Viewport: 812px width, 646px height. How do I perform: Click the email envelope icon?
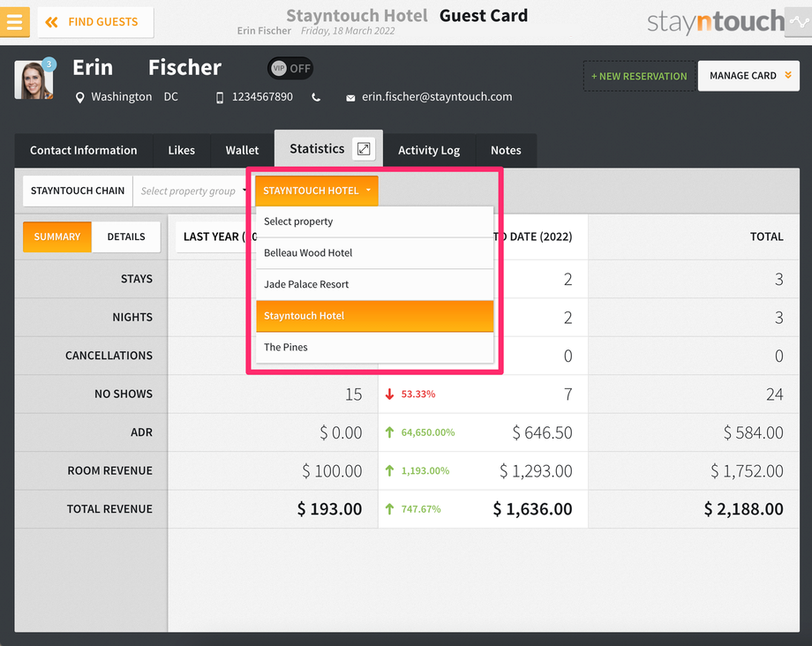[x=350, y=98]
